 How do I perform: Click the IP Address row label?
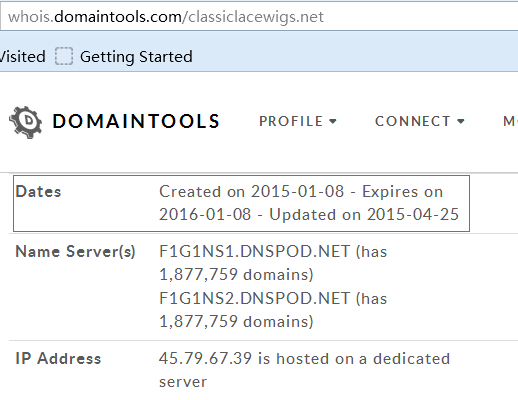point(58,359)
